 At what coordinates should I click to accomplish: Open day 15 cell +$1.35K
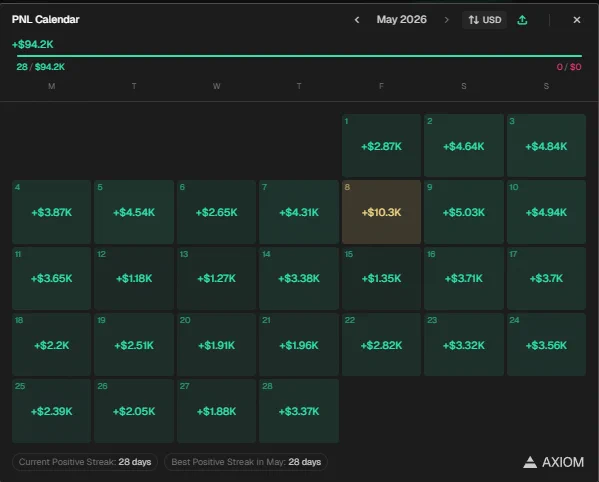(381, 278)
